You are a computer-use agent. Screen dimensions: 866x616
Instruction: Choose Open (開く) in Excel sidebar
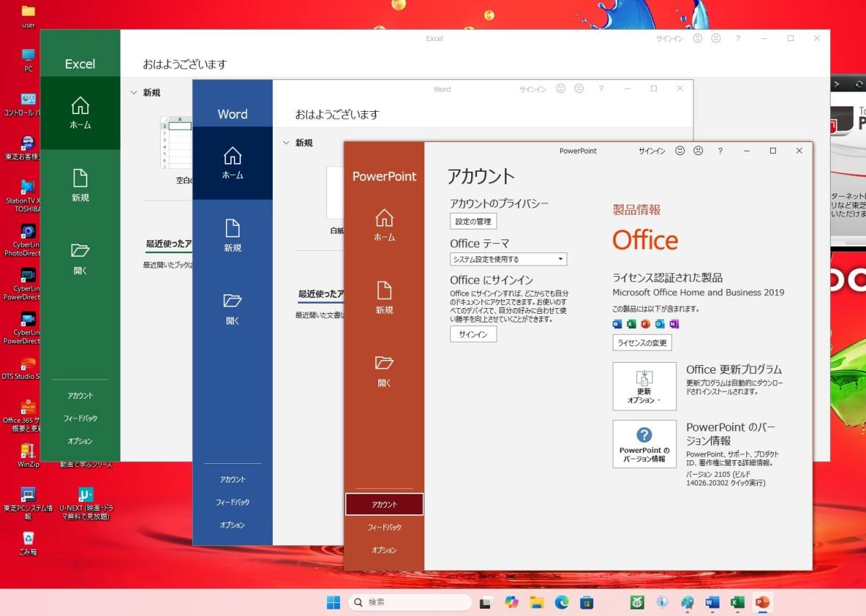point(80,258)
